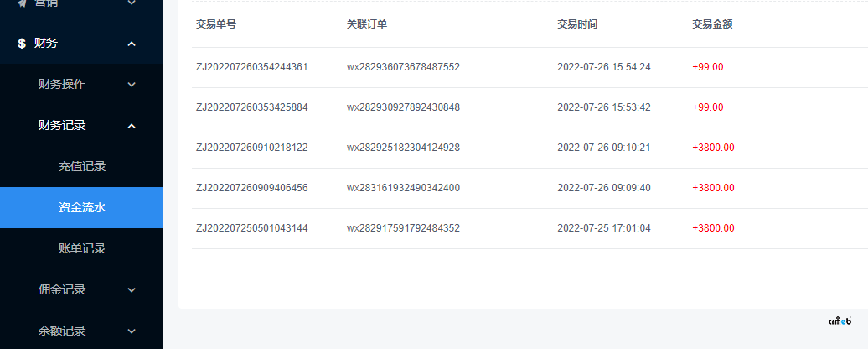Click order wx282917591792484352

click(403, 228)
